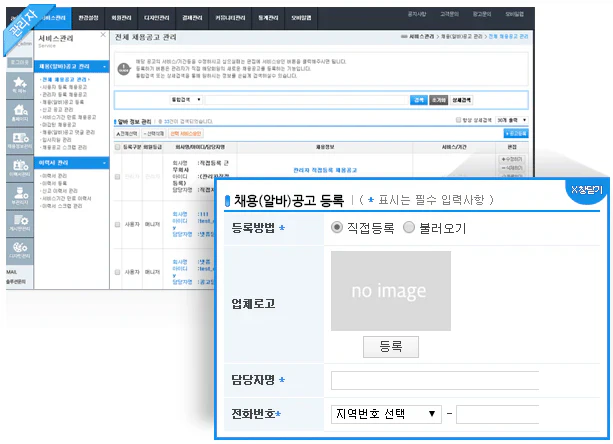Toggle the 항상 상세검색 checkbox
Screen dimensions: 613x444
click(x=459, y=120)
